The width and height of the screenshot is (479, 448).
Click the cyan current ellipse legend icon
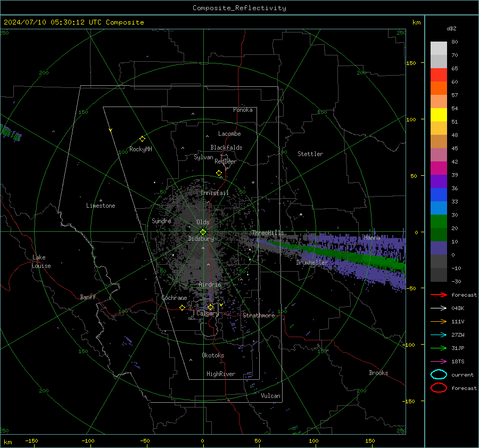pyautogui.click(x=439, y=374)
